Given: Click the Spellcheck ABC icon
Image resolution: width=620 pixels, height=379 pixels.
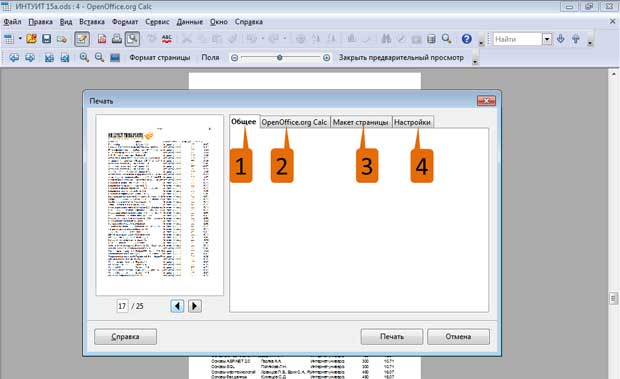Looking at the screenshot, I should pos(167,39).
